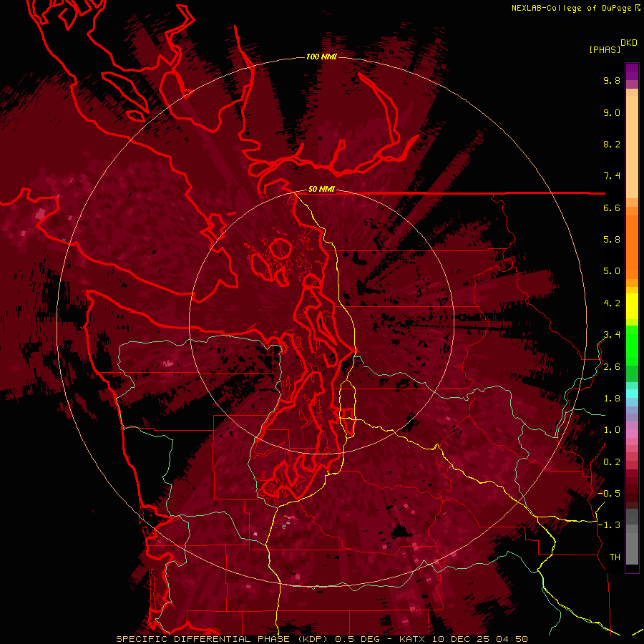Viewport: 644px width, 644px height.
Task: Click the 5.8 scale value
Action: [x=612, y=240]
